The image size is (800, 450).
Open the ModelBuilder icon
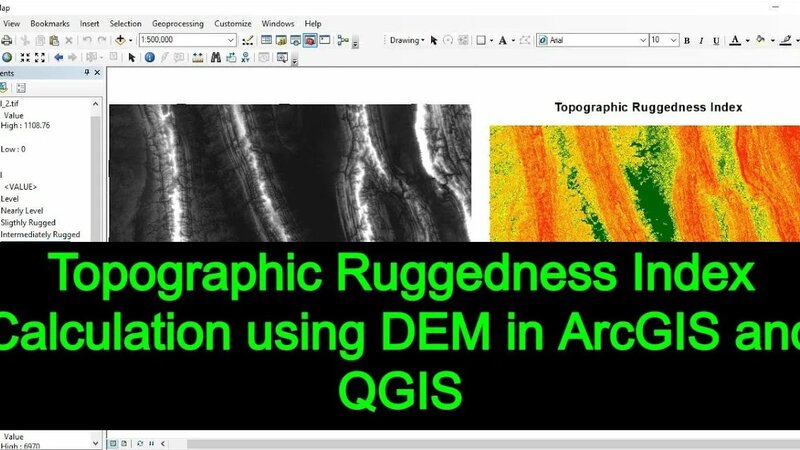click(x=343, y=40)
